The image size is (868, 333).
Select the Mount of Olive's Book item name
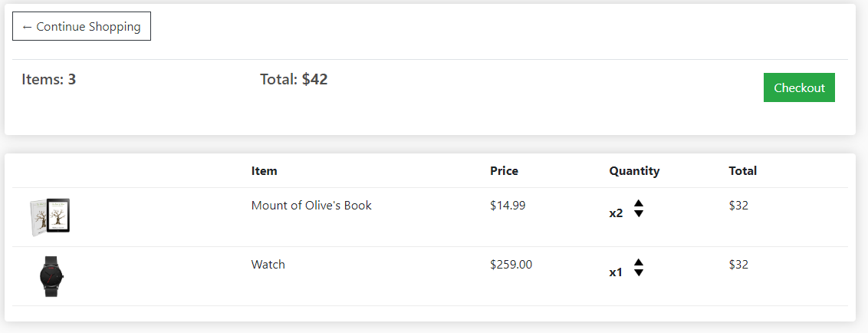(311, 206)
